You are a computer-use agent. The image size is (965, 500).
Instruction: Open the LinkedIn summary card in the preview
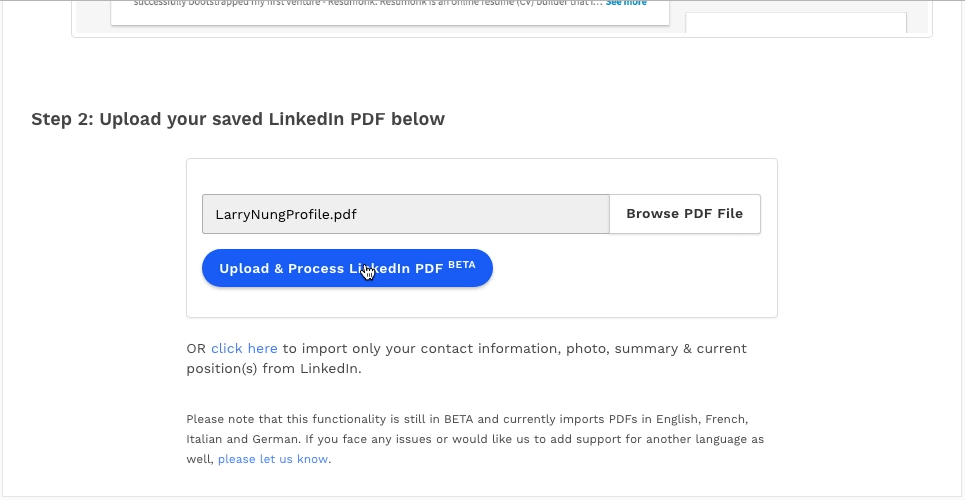(390, 12)
